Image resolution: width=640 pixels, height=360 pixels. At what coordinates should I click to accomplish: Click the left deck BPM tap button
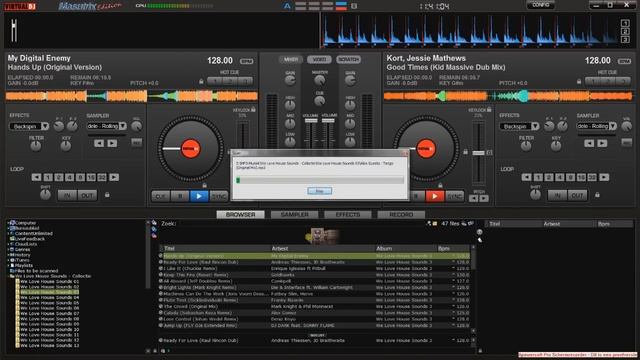coord(246,61)
